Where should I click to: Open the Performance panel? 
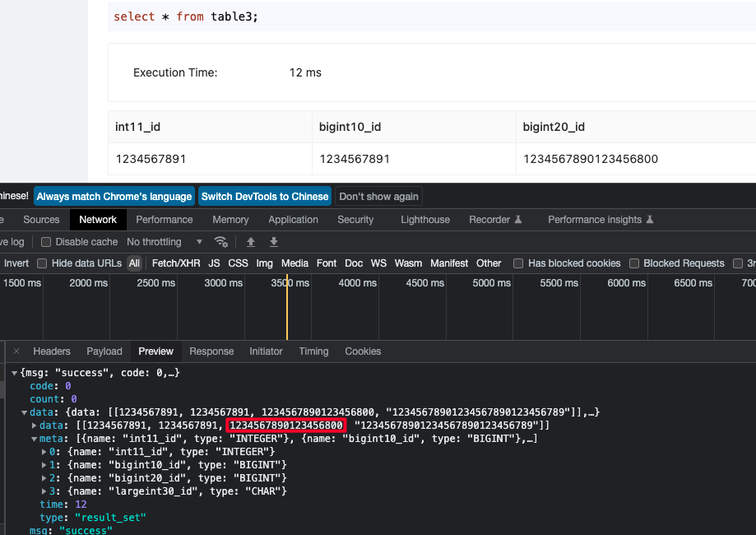[x=165, y=220]
